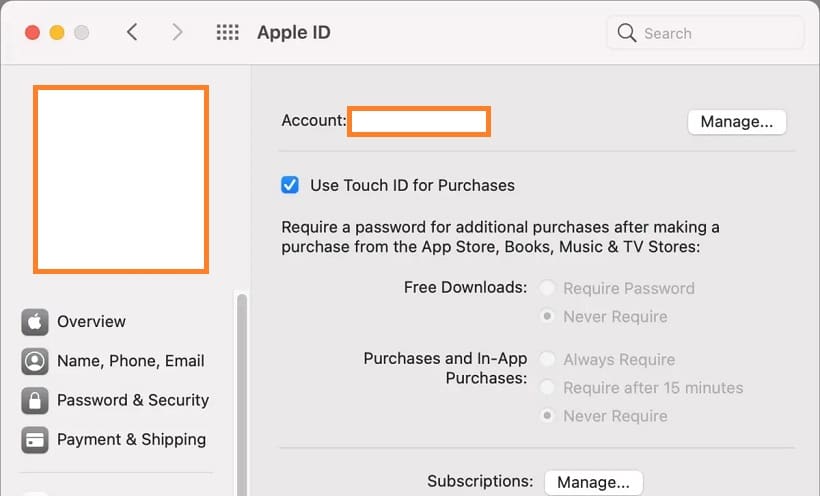Viewport: 820px width, 496px height.
Task: Select Require Password for Free Downloads
Action: click(x=547, y=288)
